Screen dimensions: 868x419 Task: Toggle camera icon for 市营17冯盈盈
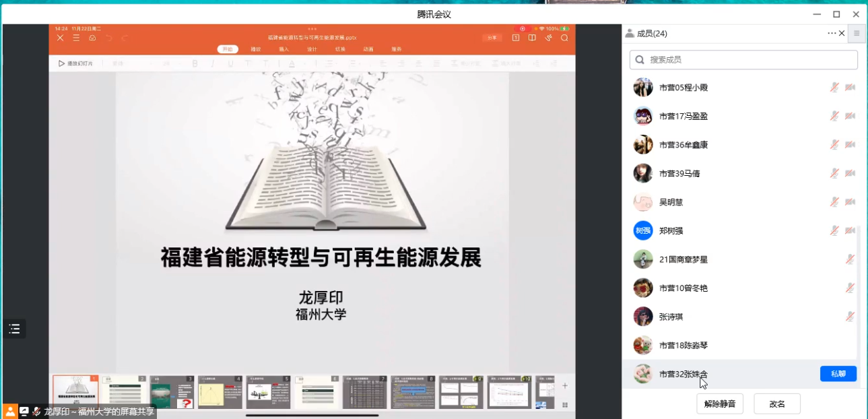[x=850, y=116]
